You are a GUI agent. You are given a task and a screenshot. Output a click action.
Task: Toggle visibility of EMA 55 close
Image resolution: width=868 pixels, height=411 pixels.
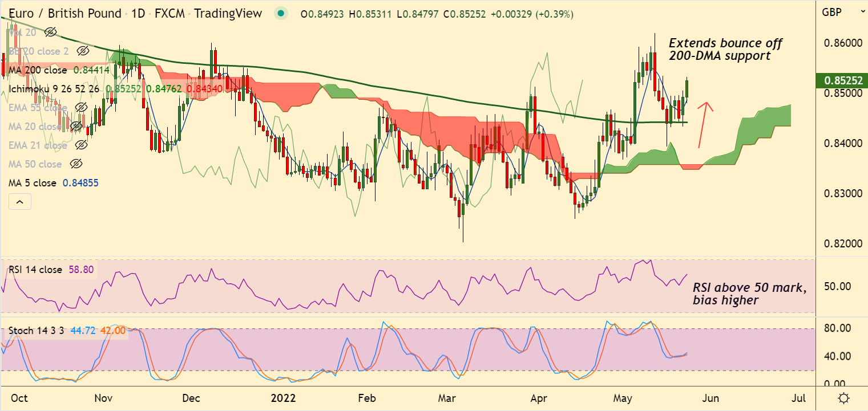click(81, 108)
